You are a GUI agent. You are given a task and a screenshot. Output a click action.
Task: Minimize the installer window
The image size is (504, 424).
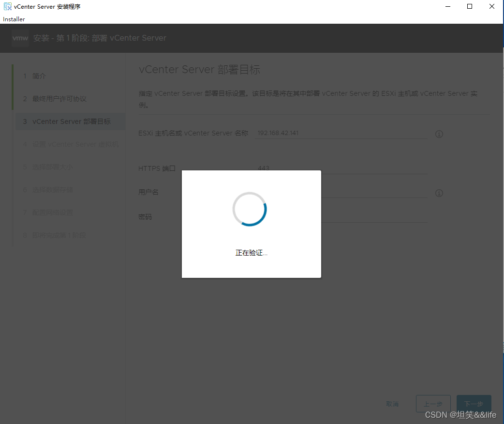pyautogui.click(x=448, y=6)
